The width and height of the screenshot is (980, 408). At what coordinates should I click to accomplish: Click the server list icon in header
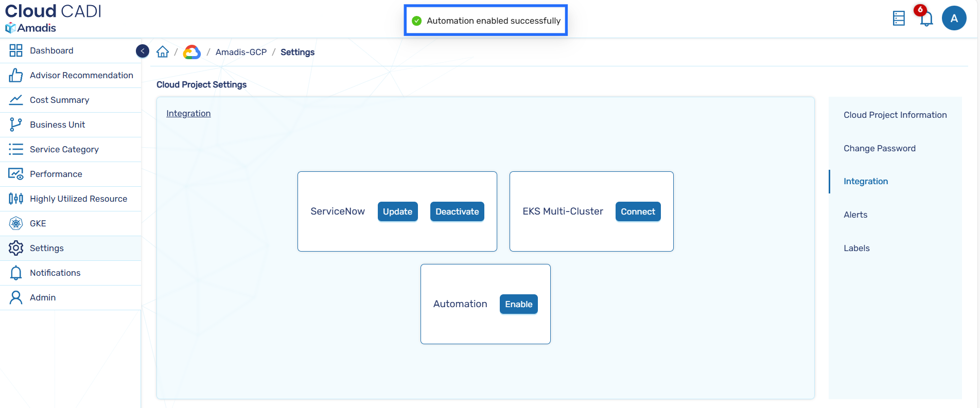click(x=899, y=19)
